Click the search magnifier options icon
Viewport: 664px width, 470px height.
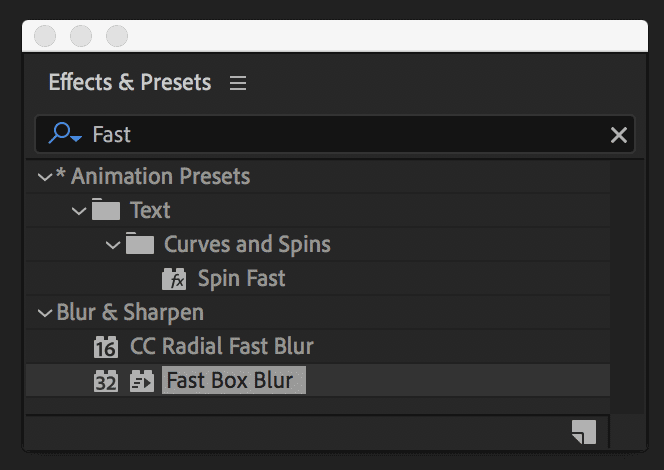64,135
